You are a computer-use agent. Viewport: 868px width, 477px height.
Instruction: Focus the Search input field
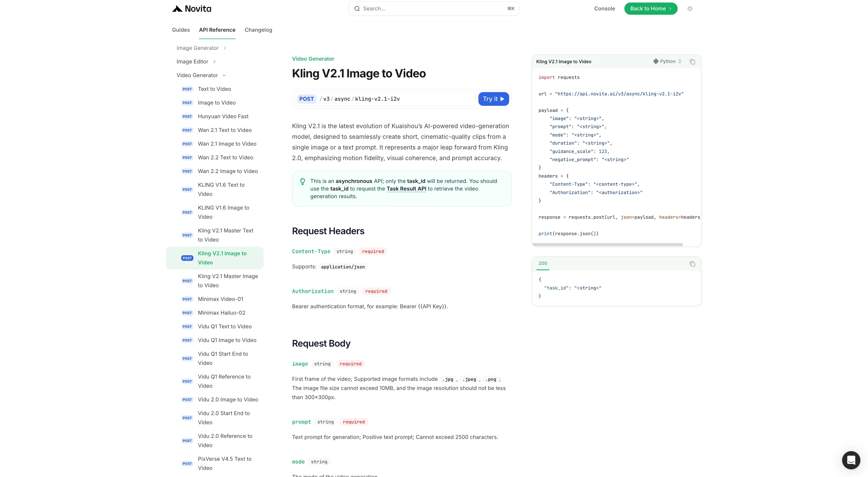pos(434,9)
